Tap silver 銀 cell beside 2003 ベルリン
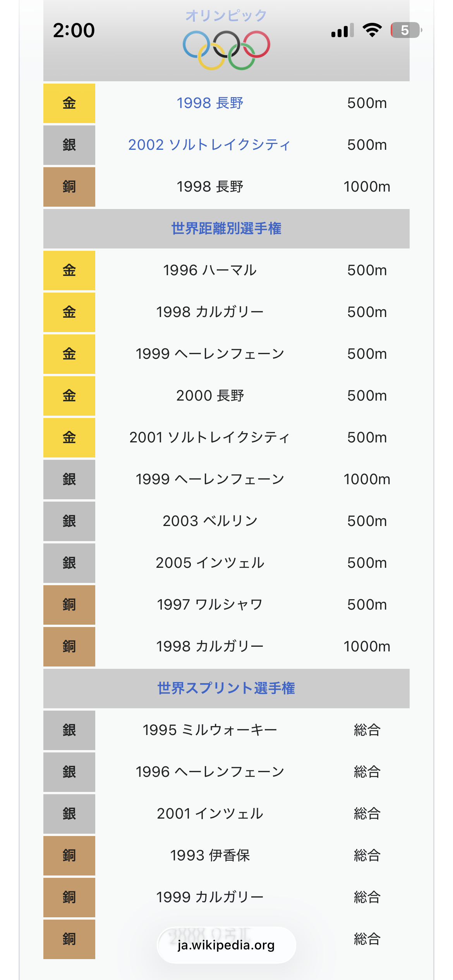The image size is (453, 980). (x=69, y=521)
